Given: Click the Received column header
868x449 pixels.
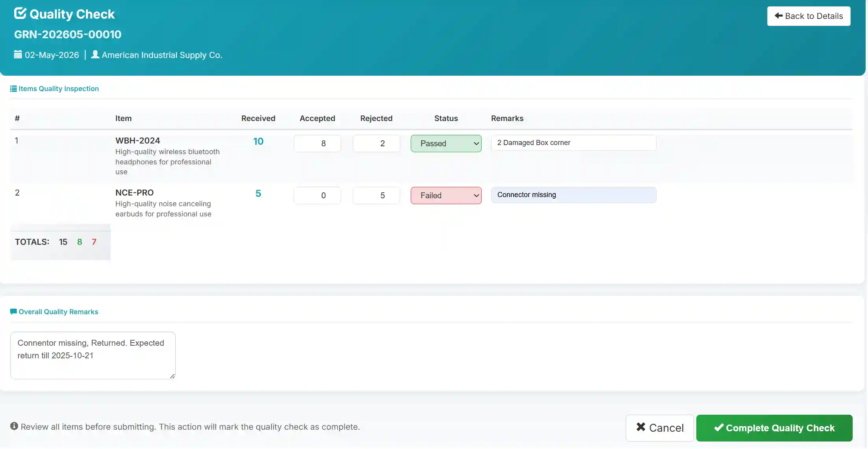Looking at the screenshot, I should [x=258, y=118].
